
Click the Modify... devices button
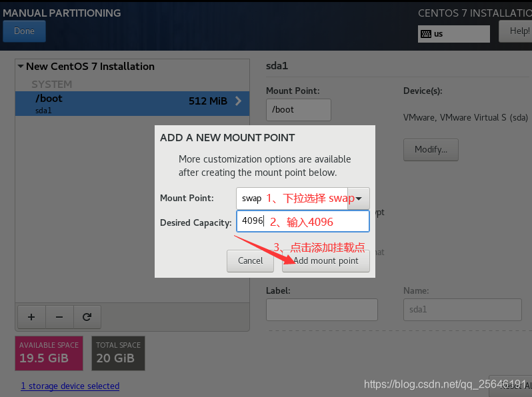coord(431,149)
